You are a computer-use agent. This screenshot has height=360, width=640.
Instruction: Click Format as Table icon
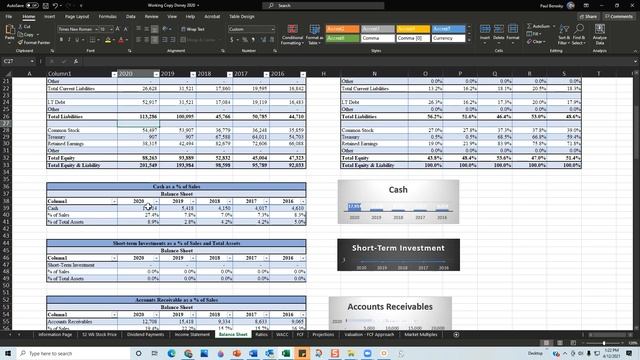(314, 30)
